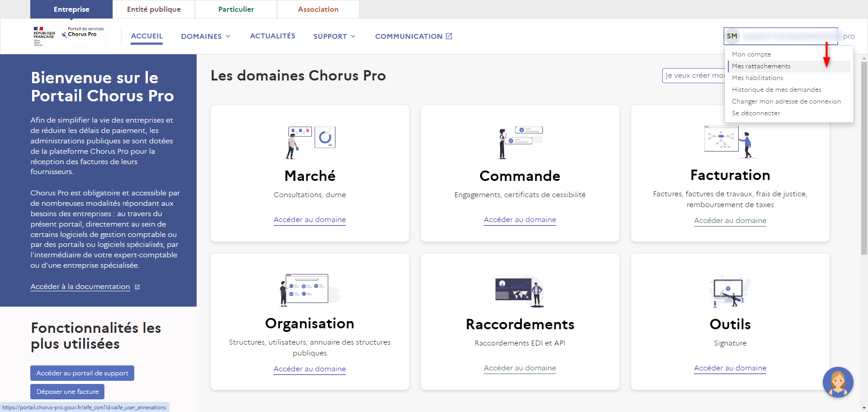Click the Signature description under Outils

[x=730, y=343]
